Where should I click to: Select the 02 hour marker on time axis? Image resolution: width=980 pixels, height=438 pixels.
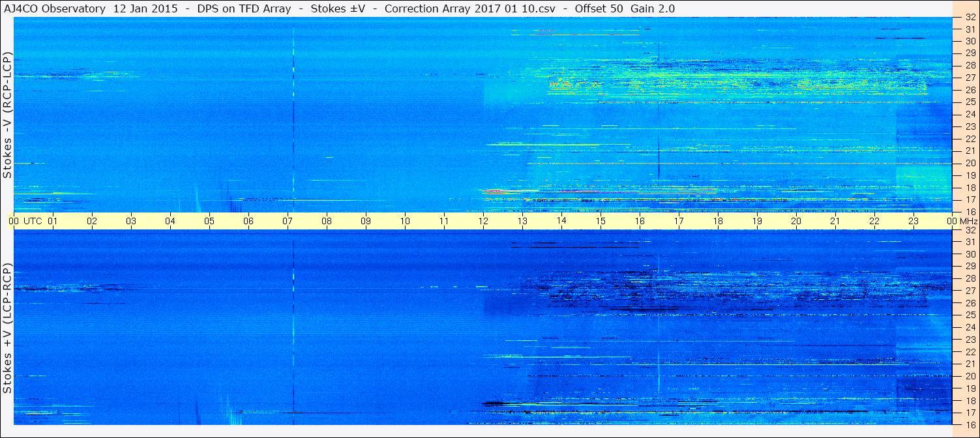[92, 221]
